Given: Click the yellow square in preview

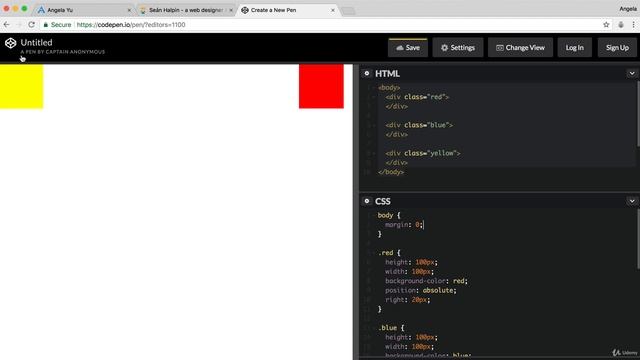Looking at the screenshot, I should coord(21,86).
